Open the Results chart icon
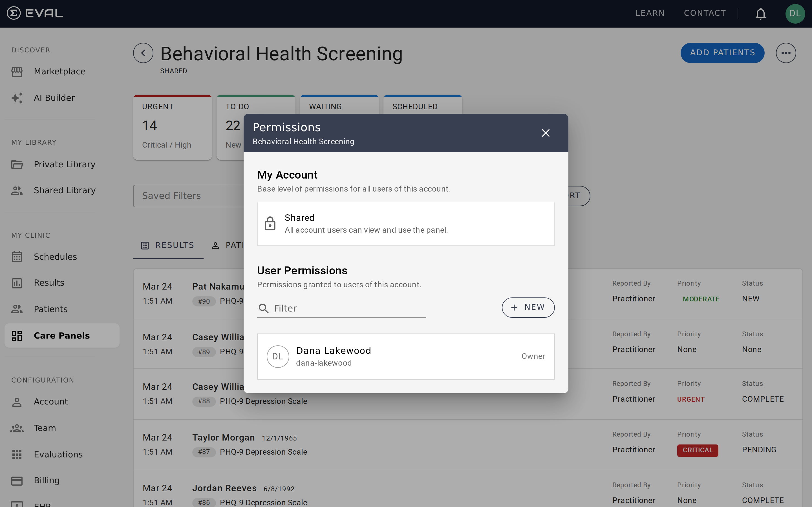 [17, 283]
